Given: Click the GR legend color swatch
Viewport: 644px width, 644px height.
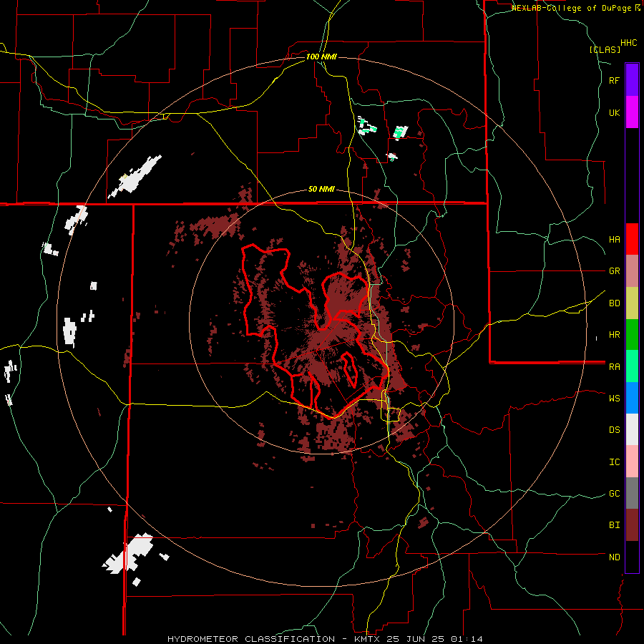Looking at the screenshot, I should [632, 271].
